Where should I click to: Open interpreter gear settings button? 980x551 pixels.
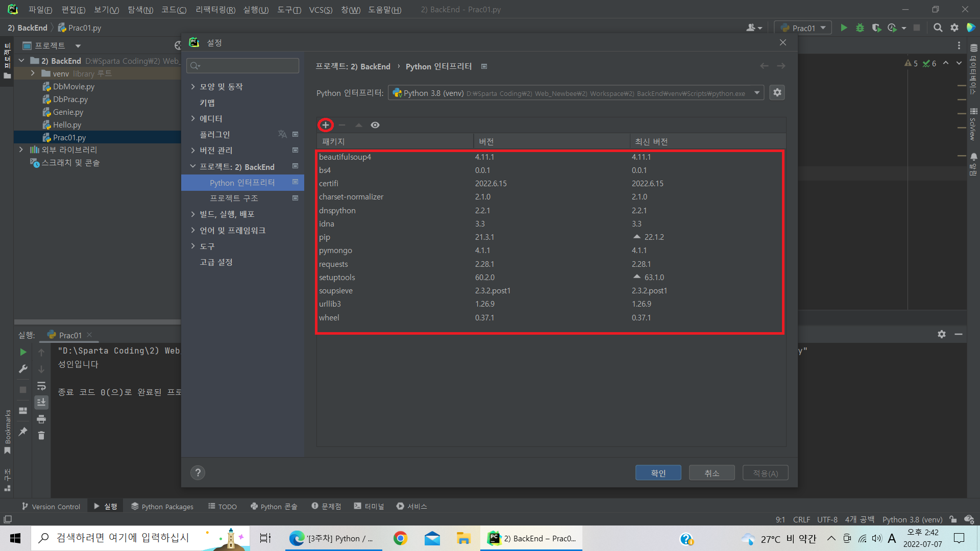[x=777, y=93]
